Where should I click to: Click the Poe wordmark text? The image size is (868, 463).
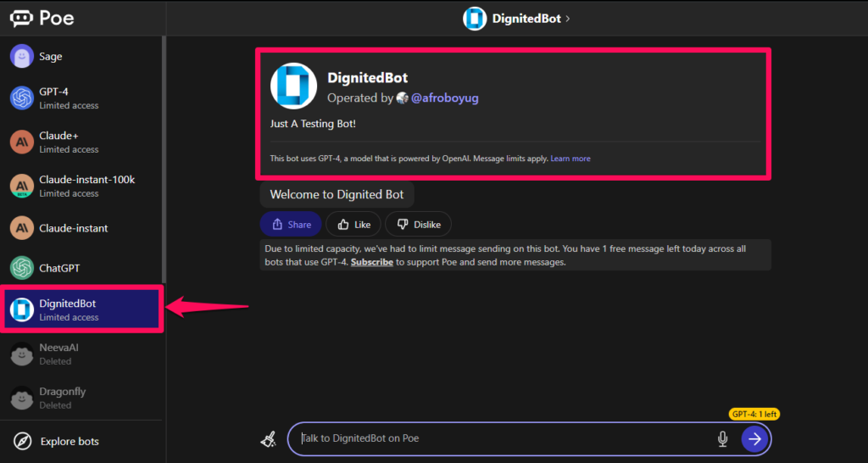[57, 19]
